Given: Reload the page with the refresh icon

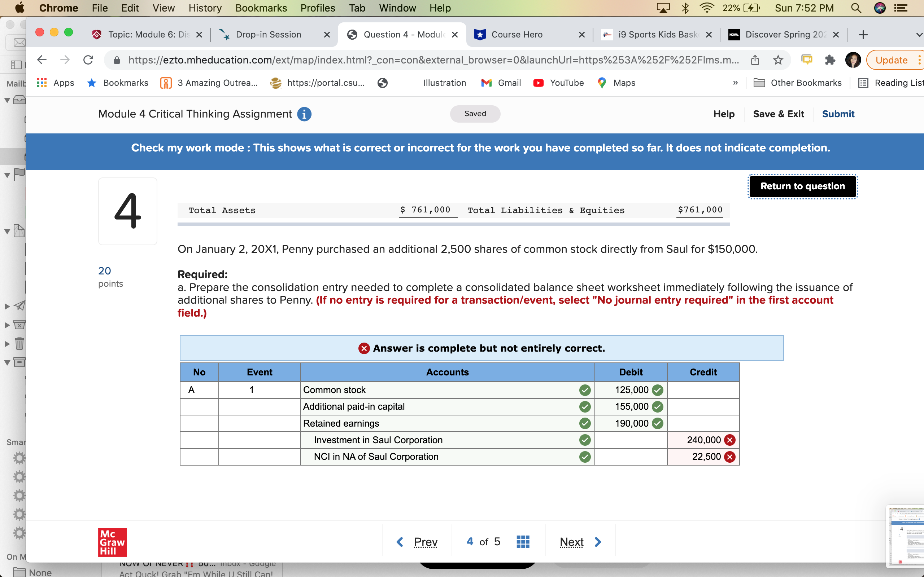Looking at the screenshot, I should tap(88, 60).
